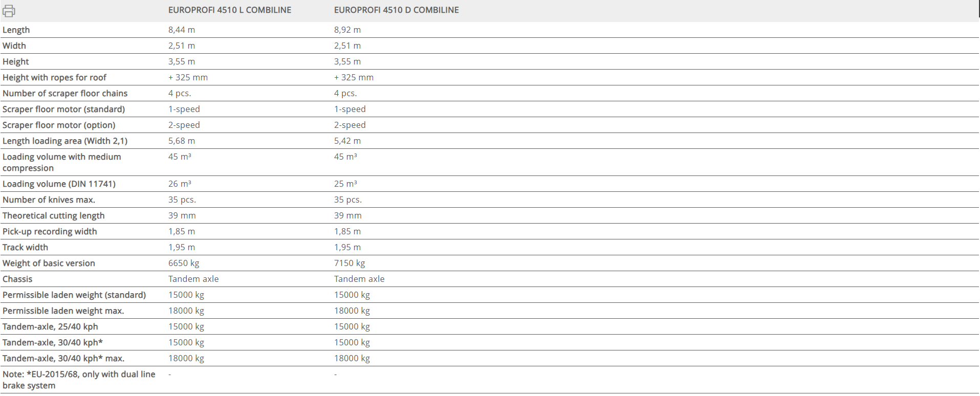
Task: Click the Number of scraper floor chains label
Action: click(65, 94)
